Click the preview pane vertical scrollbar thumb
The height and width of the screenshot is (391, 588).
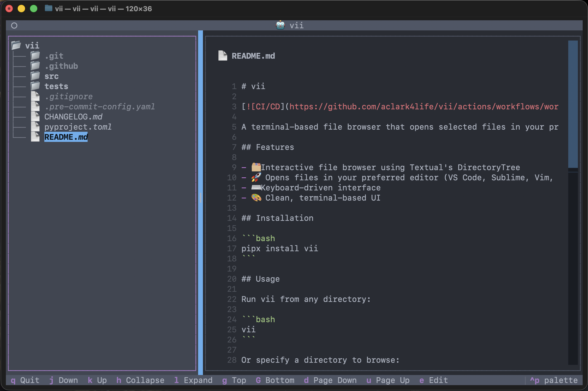573,104
